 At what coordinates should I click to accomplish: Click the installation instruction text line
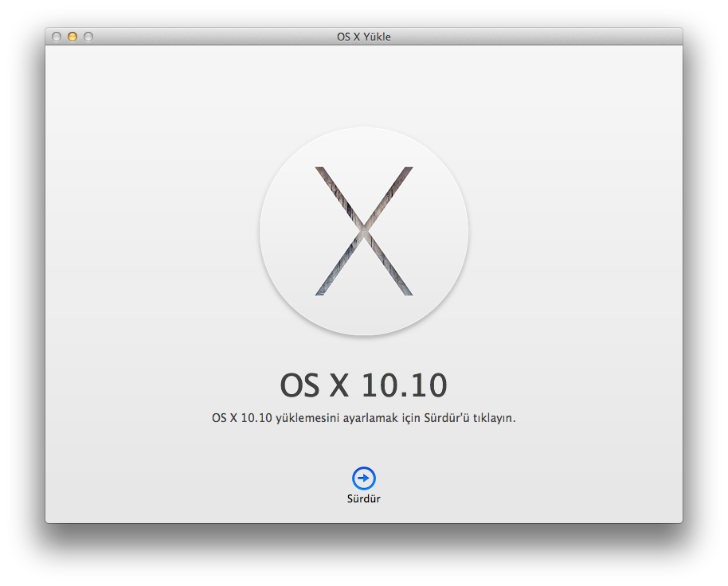[364, 418]
